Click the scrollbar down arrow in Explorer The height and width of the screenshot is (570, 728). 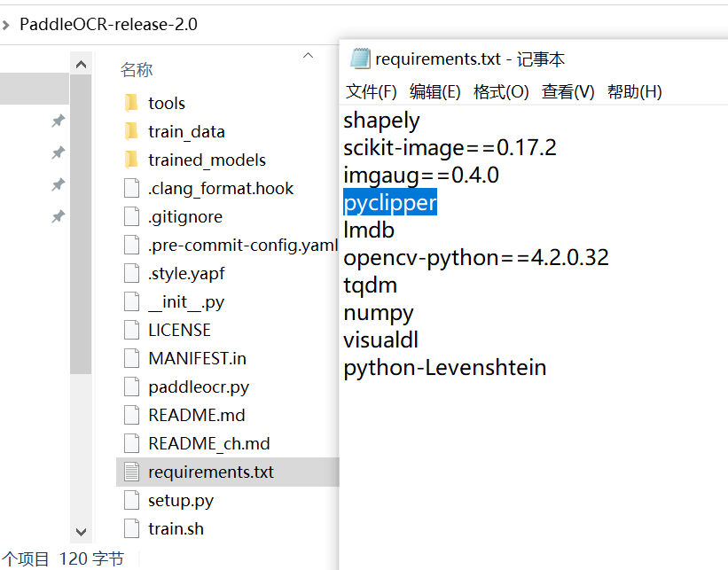tap(81, 532)
